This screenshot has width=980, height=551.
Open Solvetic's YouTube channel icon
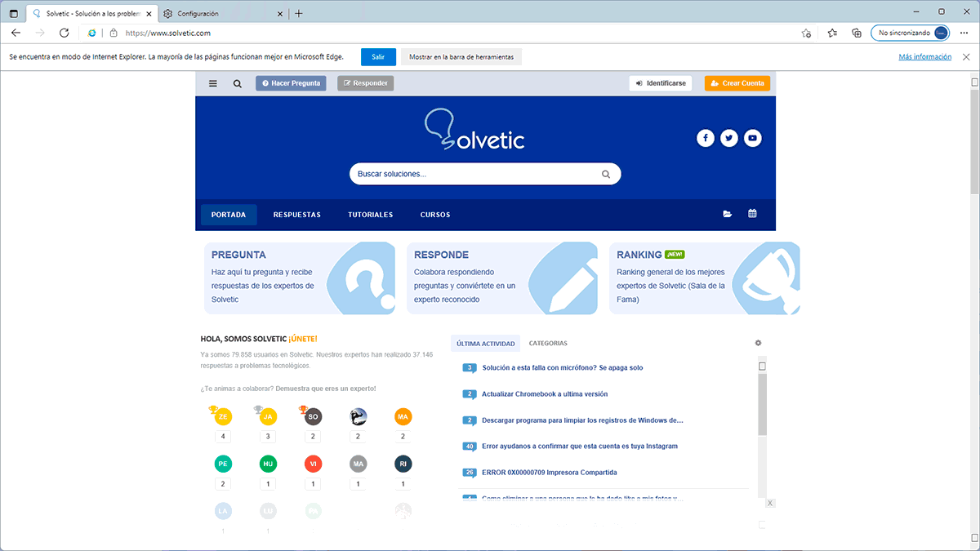tap(753, 138)
